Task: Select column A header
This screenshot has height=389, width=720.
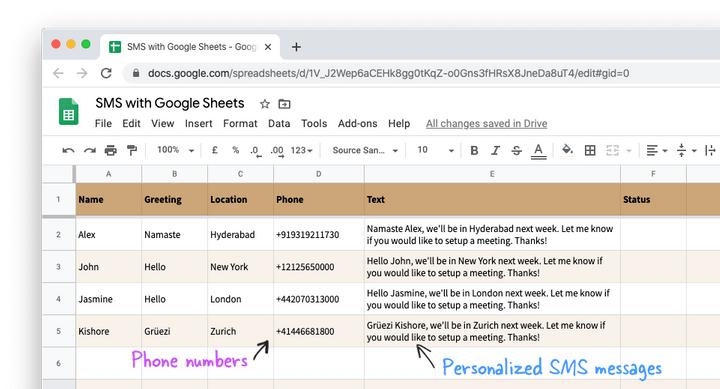Action: coord(108,174)
